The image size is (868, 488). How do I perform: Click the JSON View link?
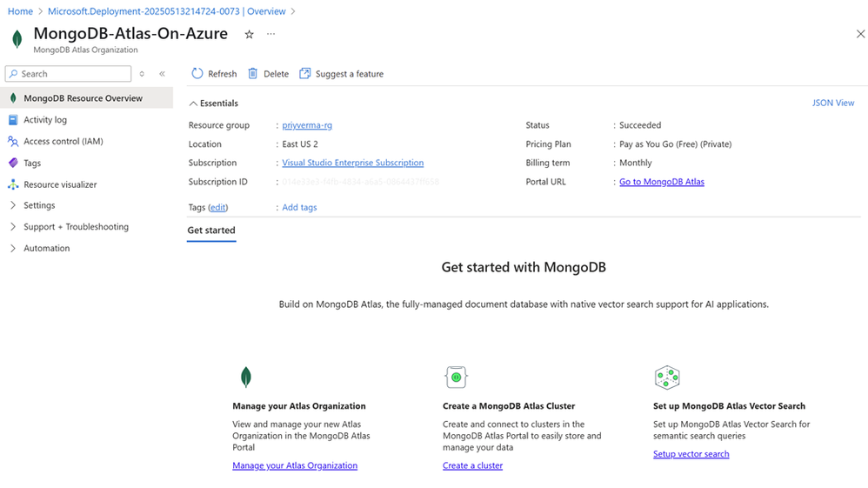832,103
